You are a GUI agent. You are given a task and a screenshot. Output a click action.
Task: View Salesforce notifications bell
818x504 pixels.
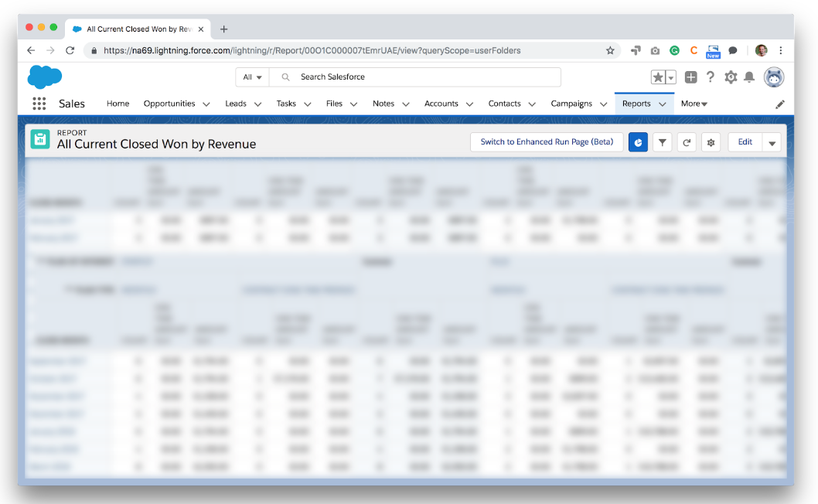click(x=748, y=77)
